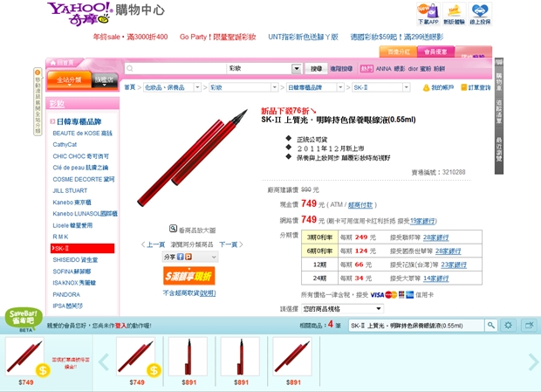The width and height of the screenshot is (541, 392).
Task: Switch to flagship store tab
Action: point(105,80)
